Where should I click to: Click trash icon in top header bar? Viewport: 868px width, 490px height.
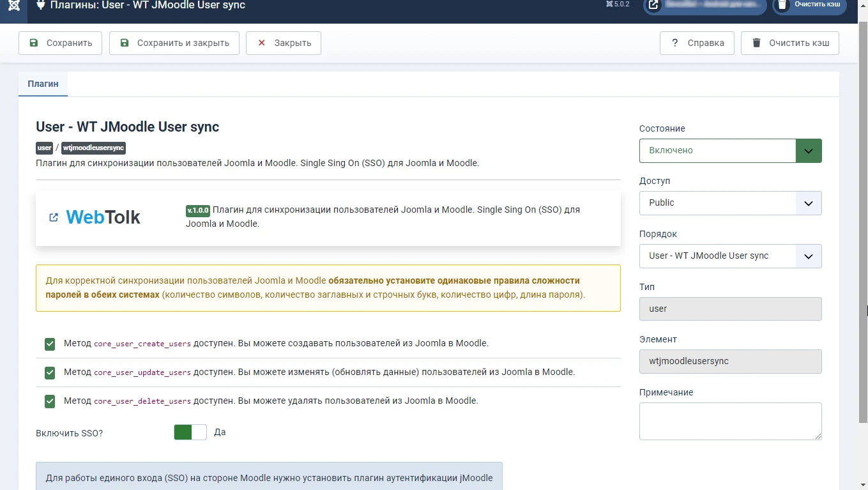pyautogui.click(x=782, y=5)
